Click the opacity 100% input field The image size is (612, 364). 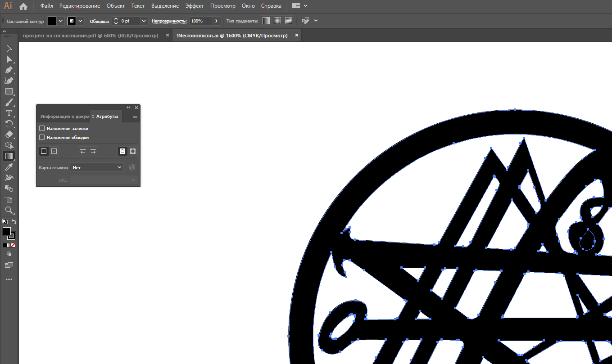pos(200,21)
